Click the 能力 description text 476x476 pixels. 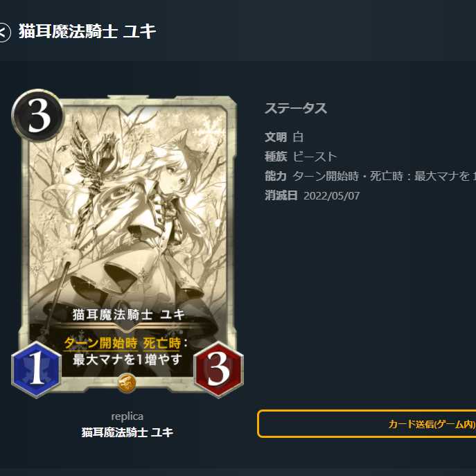(x=385, y=177)
